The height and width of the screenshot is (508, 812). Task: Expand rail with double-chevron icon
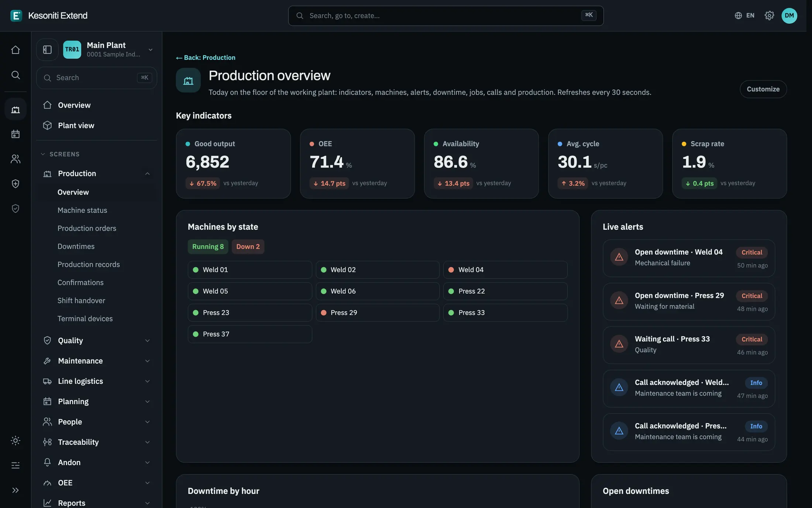click(x=16, y=490)
